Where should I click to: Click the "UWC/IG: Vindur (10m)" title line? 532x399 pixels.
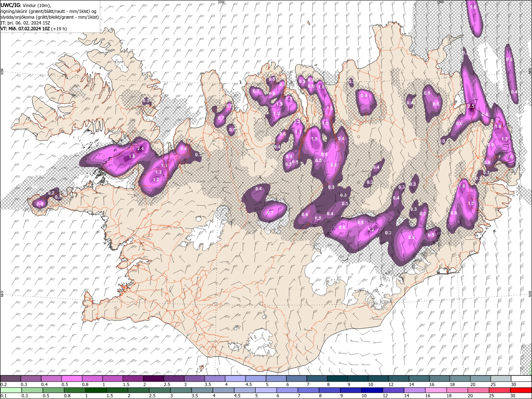(x=25, y=5)
